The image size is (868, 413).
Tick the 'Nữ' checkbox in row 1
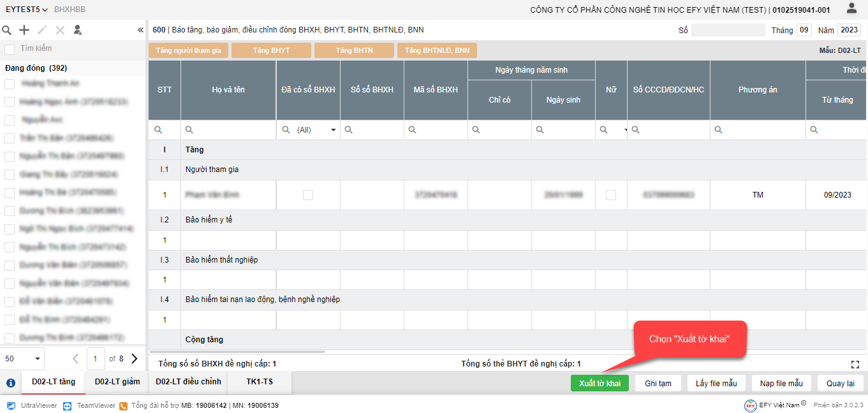pyautogui.click(x=611, y=195)
